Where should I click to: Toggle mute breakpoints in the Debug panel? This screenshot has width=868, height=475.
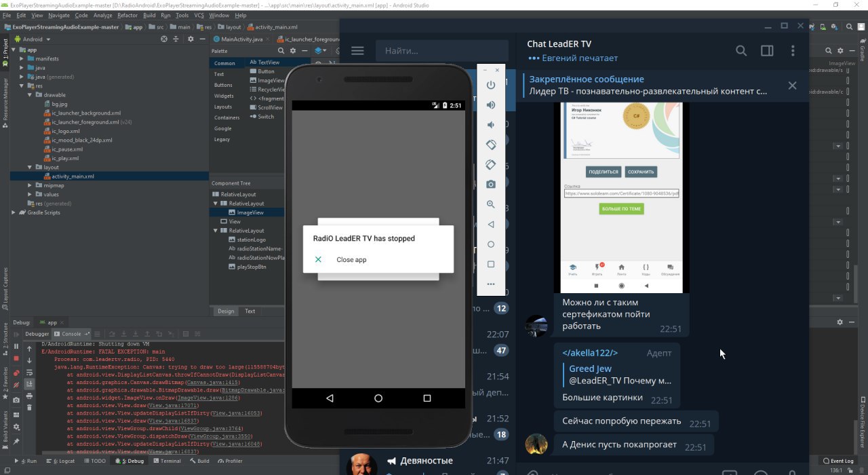coord(16,383)
